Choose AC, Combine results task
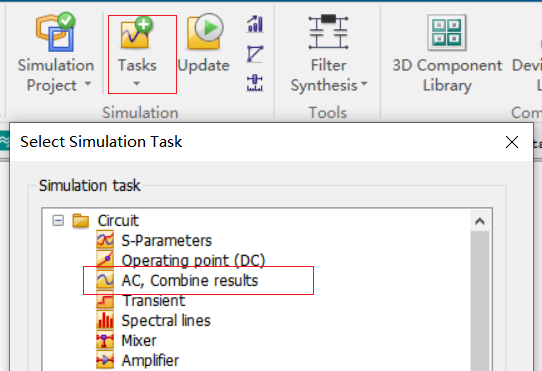The height and width of the screenshot is (371, 542). tap(190, 280)
